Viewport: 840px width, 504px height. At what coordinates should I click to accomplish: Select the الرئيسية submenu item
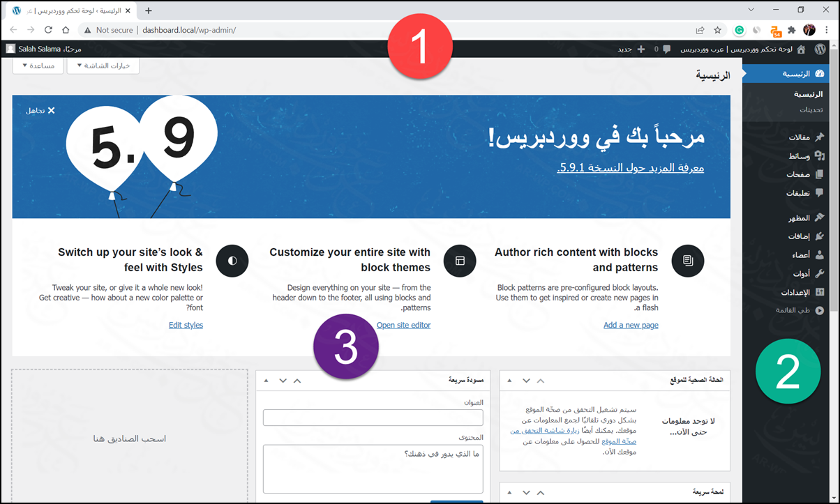[809, 94]
